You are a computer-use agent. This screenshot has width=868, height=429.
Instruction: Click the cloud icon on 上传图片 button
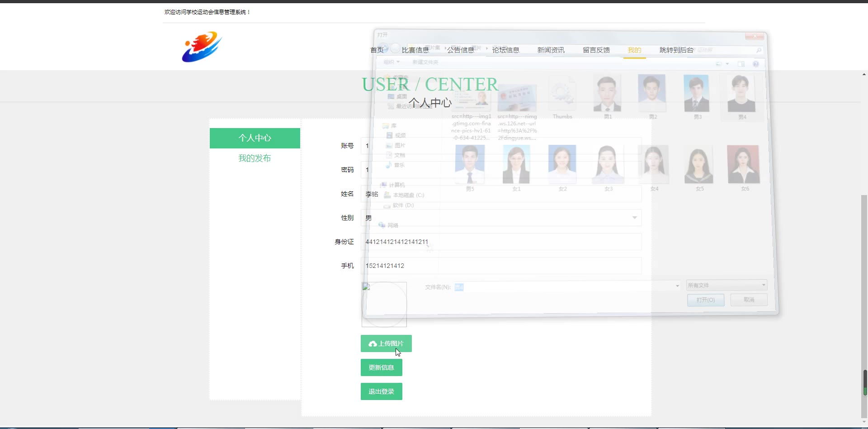(373, 344)
